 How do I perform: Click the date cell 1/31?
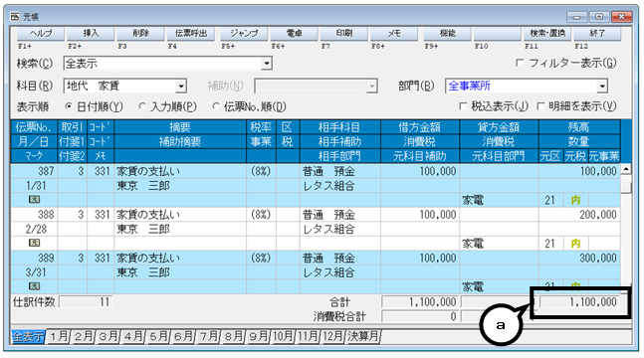pos(35,186)
